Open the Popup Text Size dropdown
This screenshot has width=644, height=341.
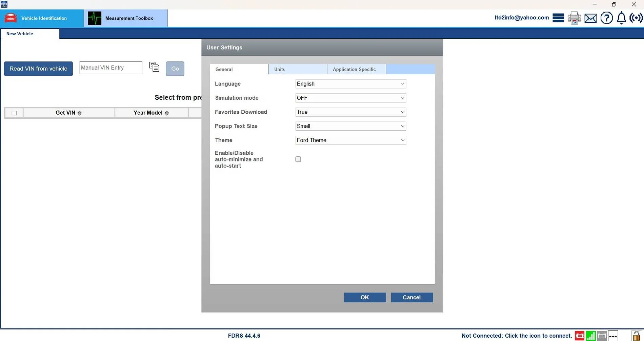click(x=350, y=126)
